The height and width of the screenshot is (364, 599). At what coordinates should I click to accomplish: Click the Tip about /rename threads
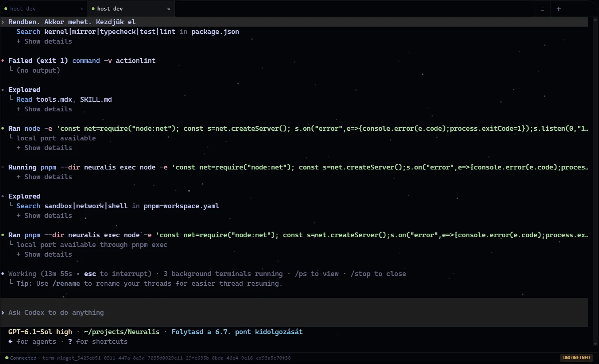[149, 283]
